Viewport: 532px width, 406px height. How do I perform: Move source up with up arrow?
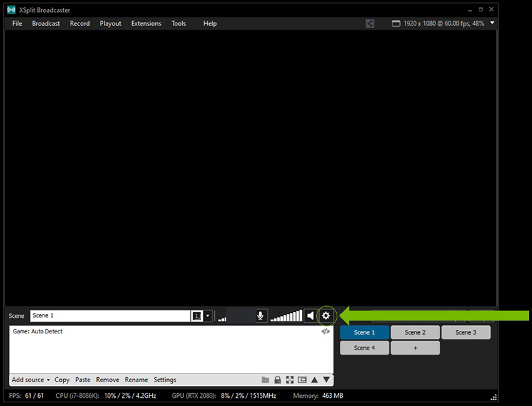314,380
